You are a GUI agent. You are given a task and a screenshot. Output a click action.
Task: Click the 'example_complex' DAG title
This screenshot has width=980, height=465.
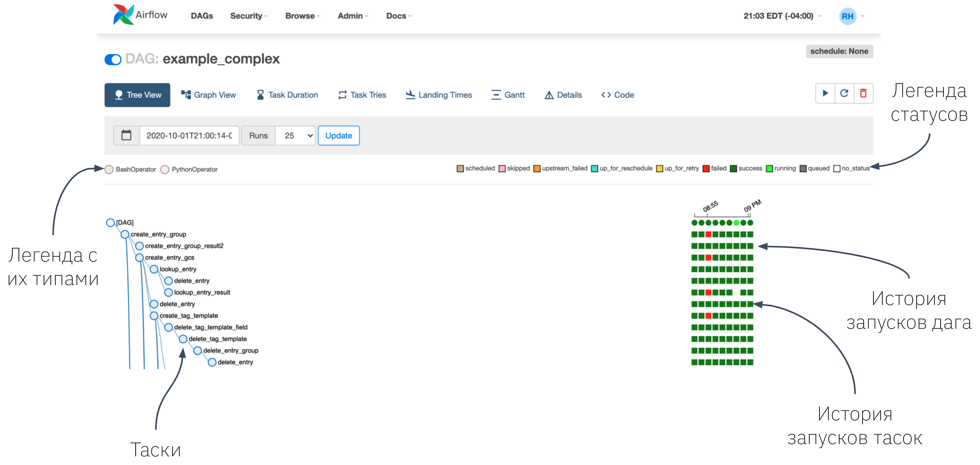click(x=221, y=59)
